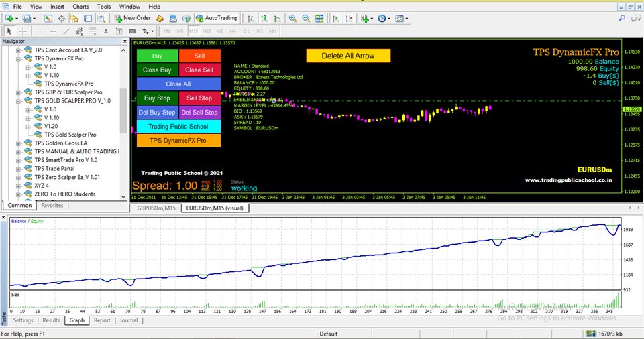
Task: Click the green Buy Stop button
Action: (157, 98)
